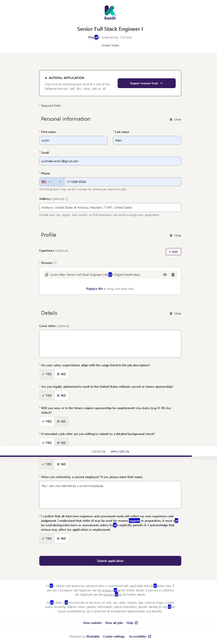Screen dimensions: 217x644
Task: Switch to the Application tab
Action: (x=120, y=451)
